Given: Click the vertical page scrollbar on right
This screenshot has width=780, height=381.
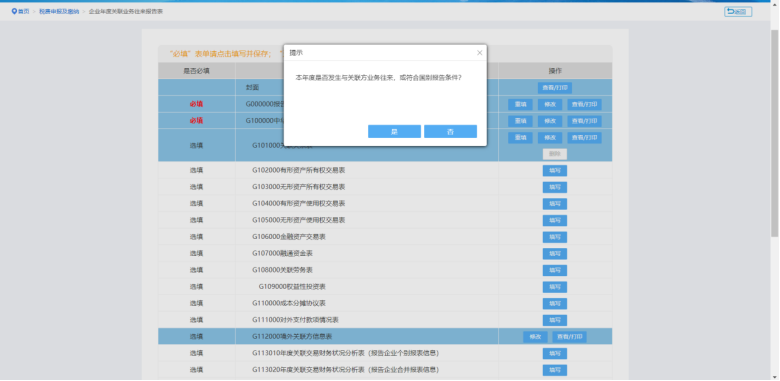Looking at the screenshot, I should 775,133.
